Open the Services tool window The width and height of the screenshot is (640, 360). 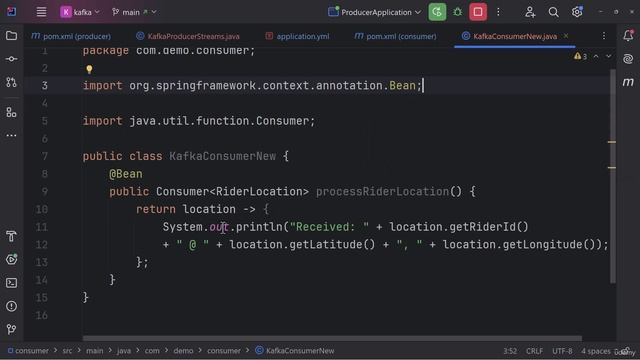pyautogui.click(x=11, y=259)
